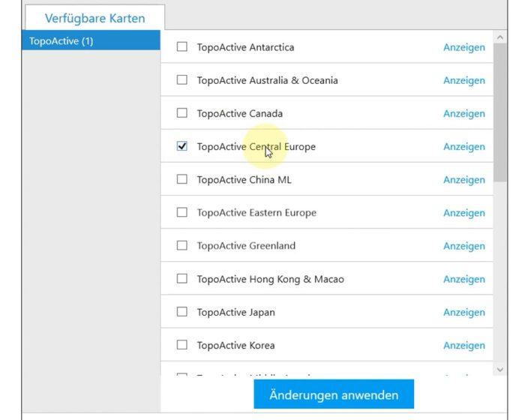
Task: Click the TopoActive Hong Kong & Macao label
Action: 271,279
